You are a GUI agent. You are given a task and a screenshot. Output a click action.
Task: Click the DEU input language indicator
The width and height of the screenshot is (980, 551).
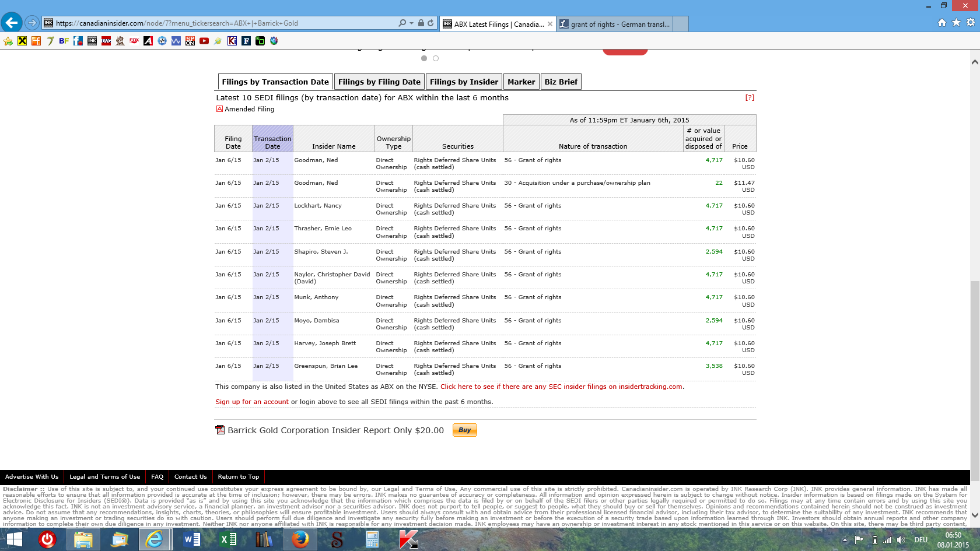pyautogui.click(x=921, y=540)
